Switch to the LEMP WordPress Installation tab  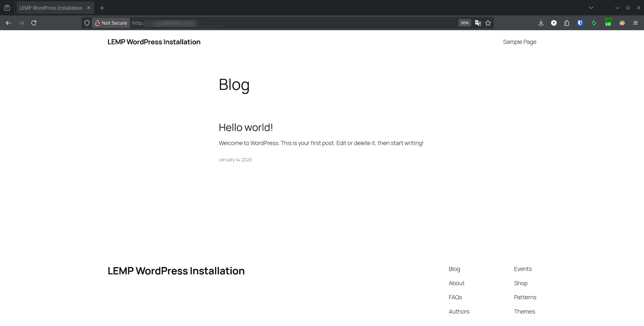point(50,7)
